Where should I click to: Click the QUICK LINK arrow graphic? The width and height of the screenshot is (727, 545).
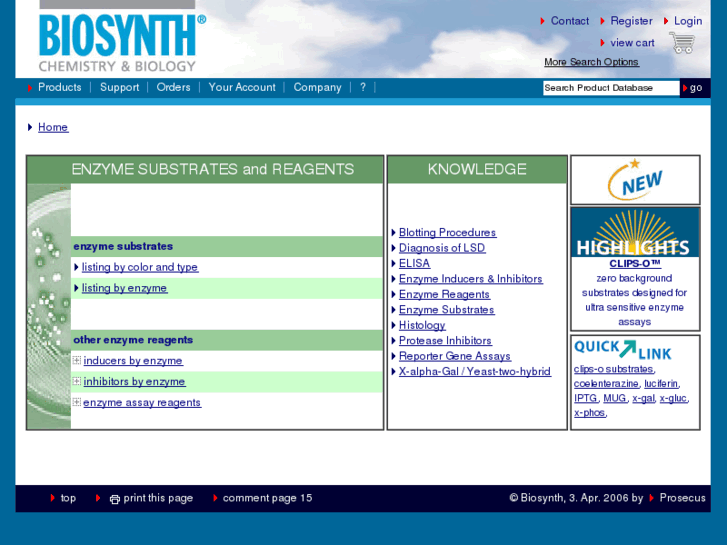coord(623,350)
